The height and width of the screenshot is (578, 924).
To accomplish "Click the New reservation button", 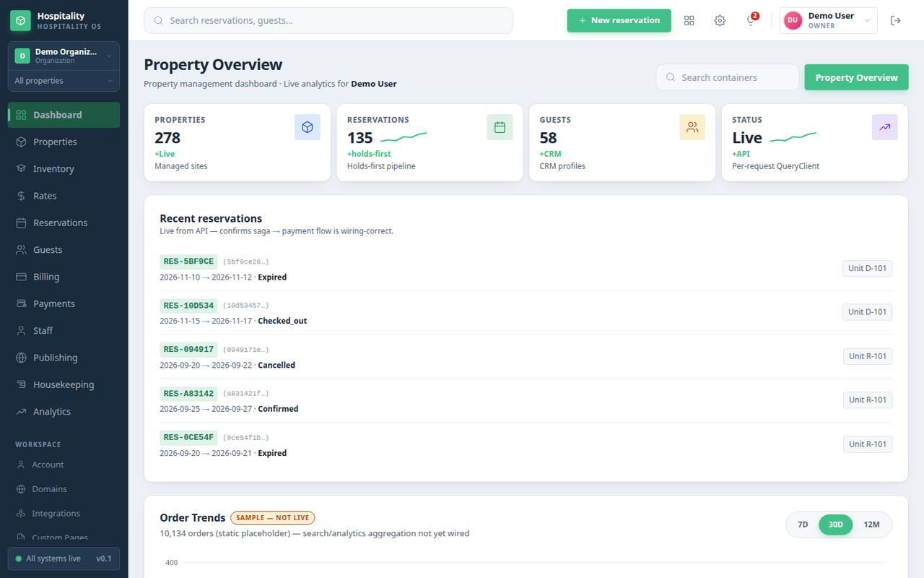I will pyautogui.click(x=619, y=20).
